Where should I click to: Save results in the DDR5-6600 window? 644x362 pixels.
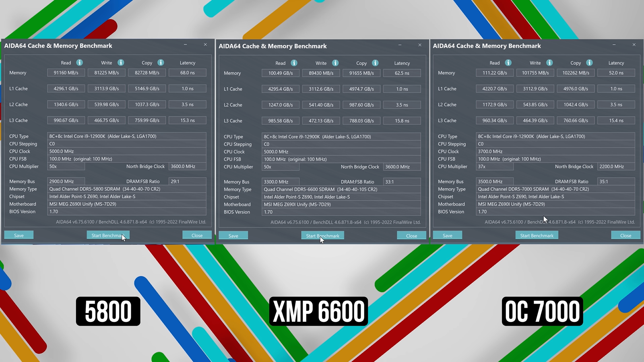point(233,236)
